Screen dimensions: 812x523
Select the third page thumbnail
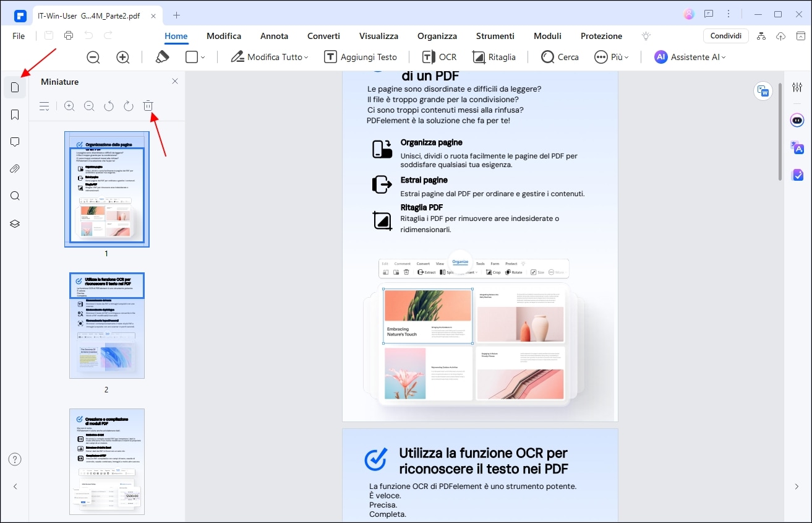pos(106,461)
